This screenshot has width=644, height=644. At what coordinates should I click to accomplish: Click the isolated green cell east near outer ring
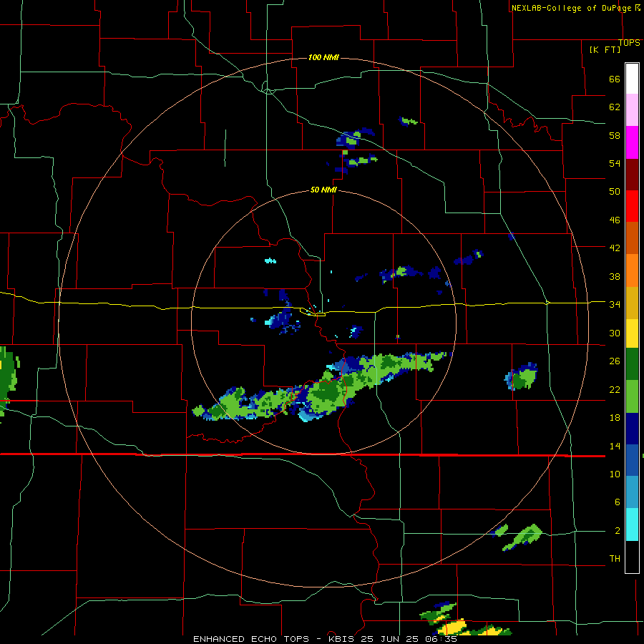pyautogui.click(x=521, y=376)
